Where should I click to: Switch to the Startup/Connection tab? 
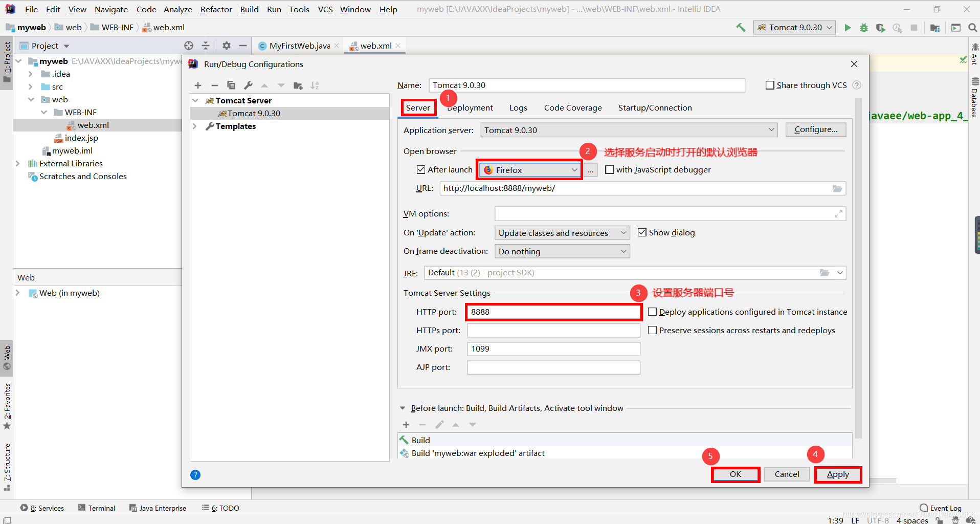(655, 107)
